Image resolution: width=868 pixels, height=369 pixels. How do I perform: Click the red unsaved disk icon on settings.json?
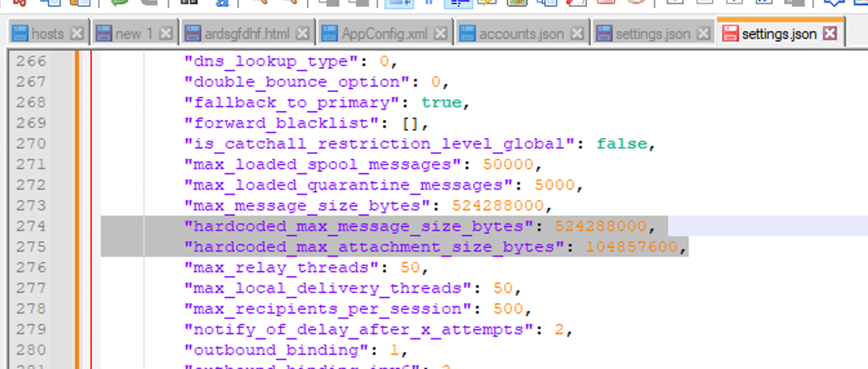[730, 34]
